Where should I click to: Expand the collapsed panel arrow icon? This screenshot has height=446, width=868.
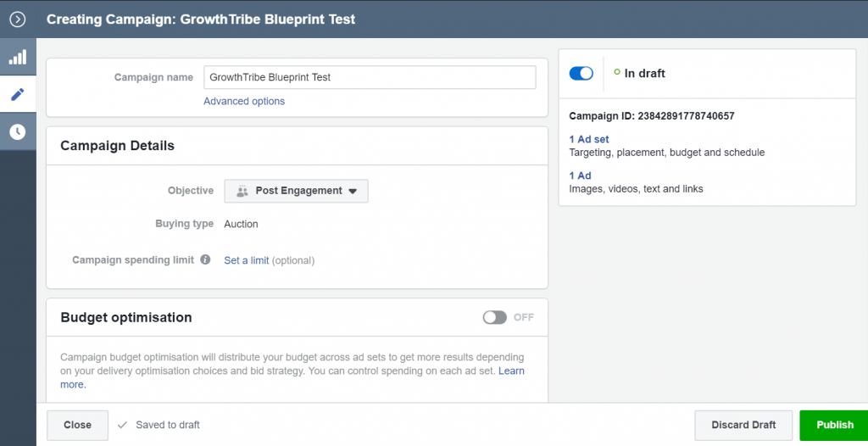click(x=18, y=20)
